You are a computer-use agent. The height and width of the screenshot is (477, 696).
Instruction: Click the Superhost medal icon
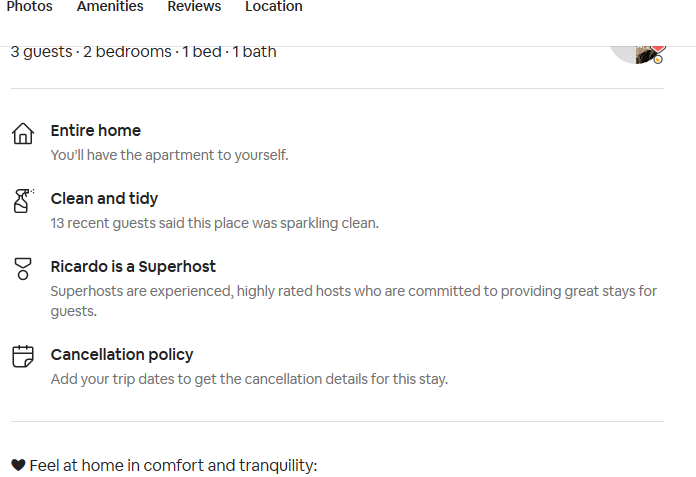click(23, 269)
